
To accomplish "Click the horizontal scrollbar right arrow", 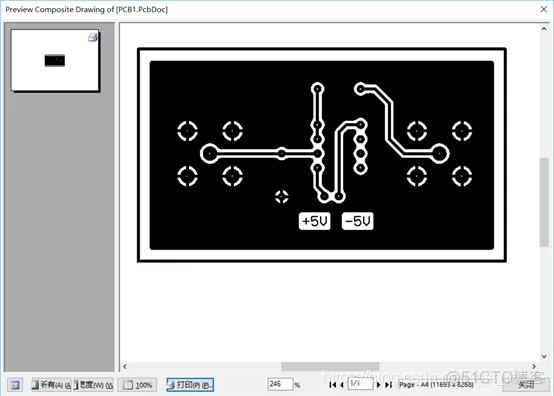I will 534,367.
